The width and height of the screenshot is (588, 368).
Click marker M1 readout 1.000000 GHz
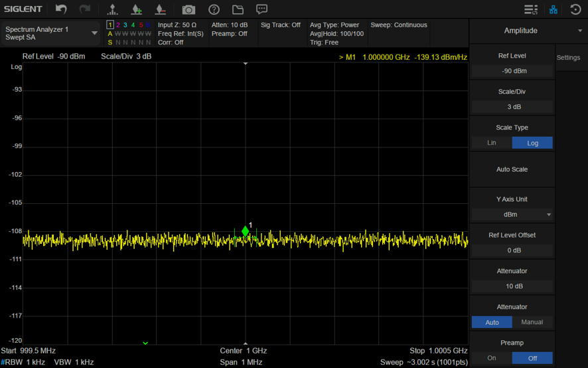[x=403, y=57]
